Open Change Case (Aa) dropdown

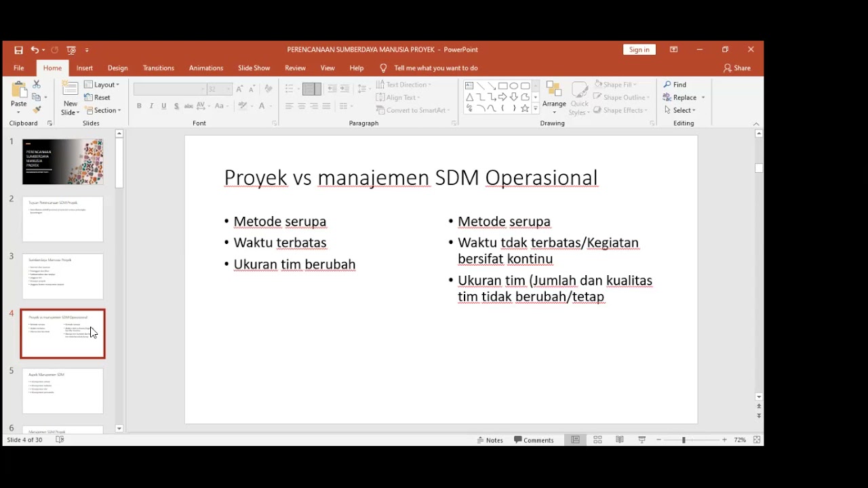pyautogui.click(x=221, y=106)
